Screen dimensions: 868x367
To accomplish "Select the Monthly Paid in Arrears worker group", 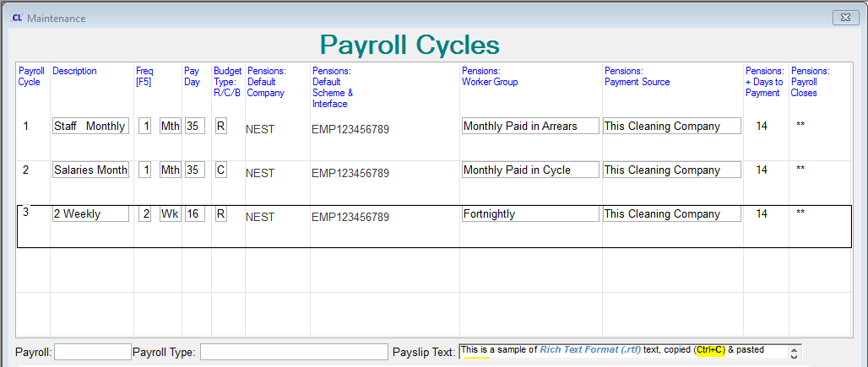I will (x=530, y=126).
